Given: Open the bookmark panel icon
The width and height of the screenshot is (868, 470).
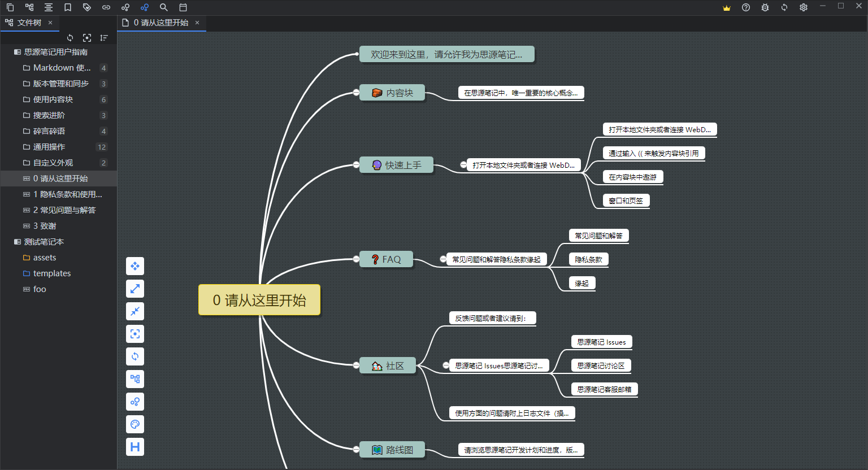Looking at the screenshot, I should 68,7.
